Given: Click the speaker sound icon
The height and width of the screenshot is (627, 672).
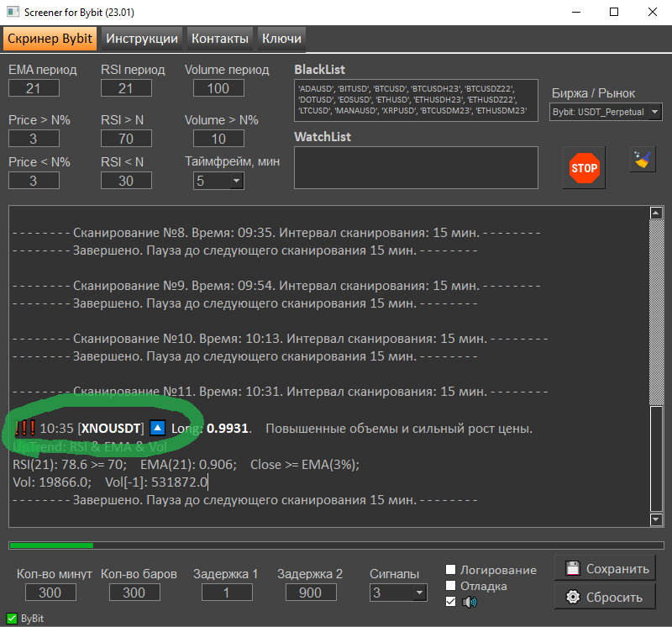Looking at the screenshot, I should click(470, 602).
